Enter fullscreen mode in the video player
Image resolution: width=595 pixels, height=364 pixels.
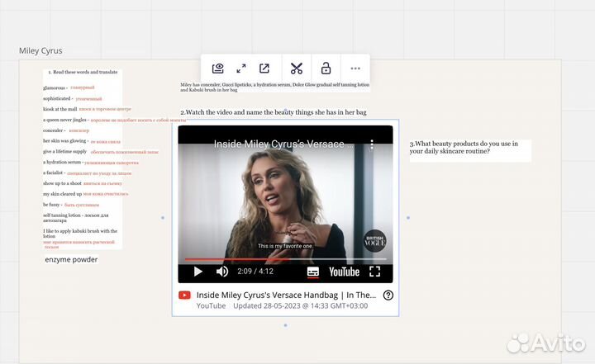(x=374, y=271)
